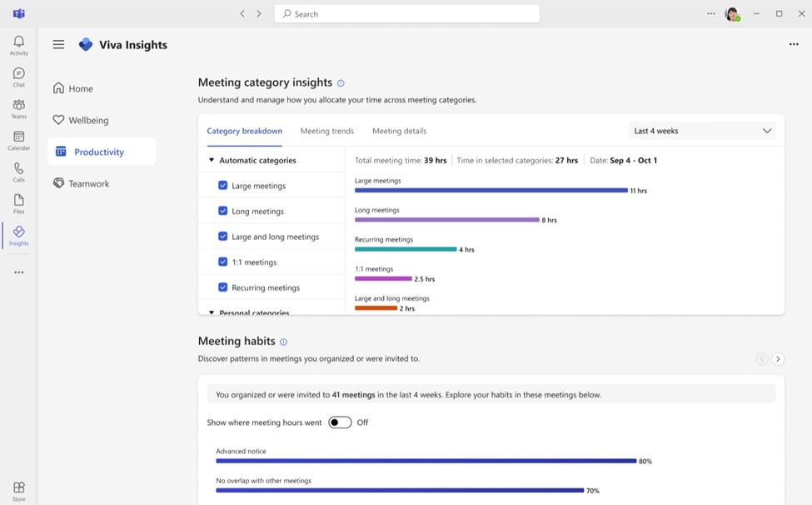Uncheck the 1:1 meetings checkbox
The width and height of the screenshot is (812, 505).
point(222,262)
